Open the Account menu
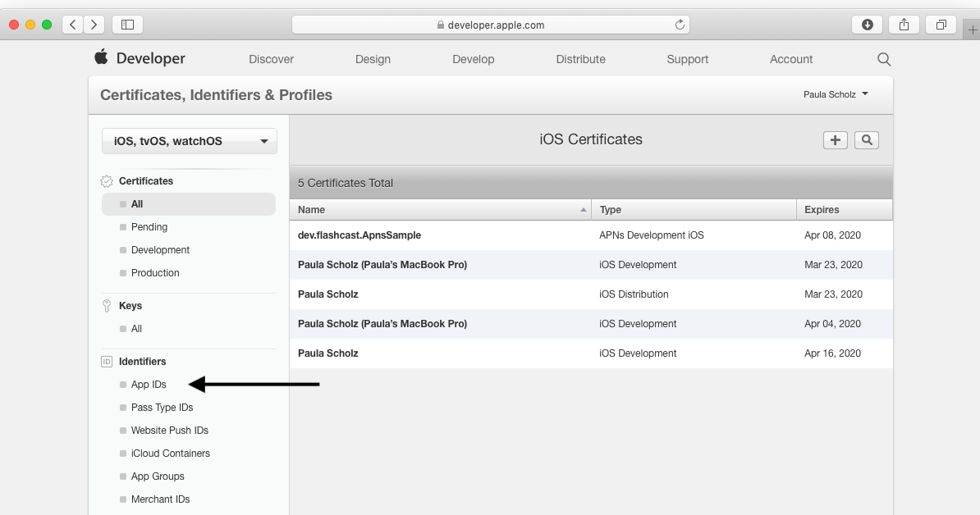 coord(791,59)
